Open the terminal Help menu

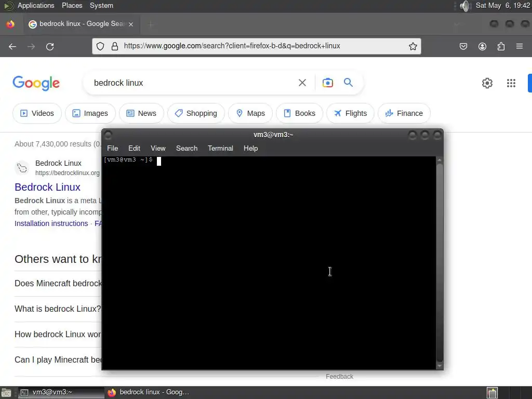[x=250, y=148]
